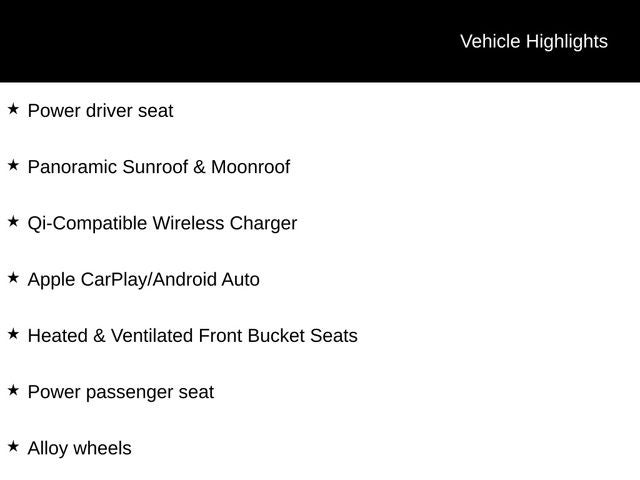640x480 pixels.
Task: Select the star bullet beside Power passenger seat
Action: (13, 391)
